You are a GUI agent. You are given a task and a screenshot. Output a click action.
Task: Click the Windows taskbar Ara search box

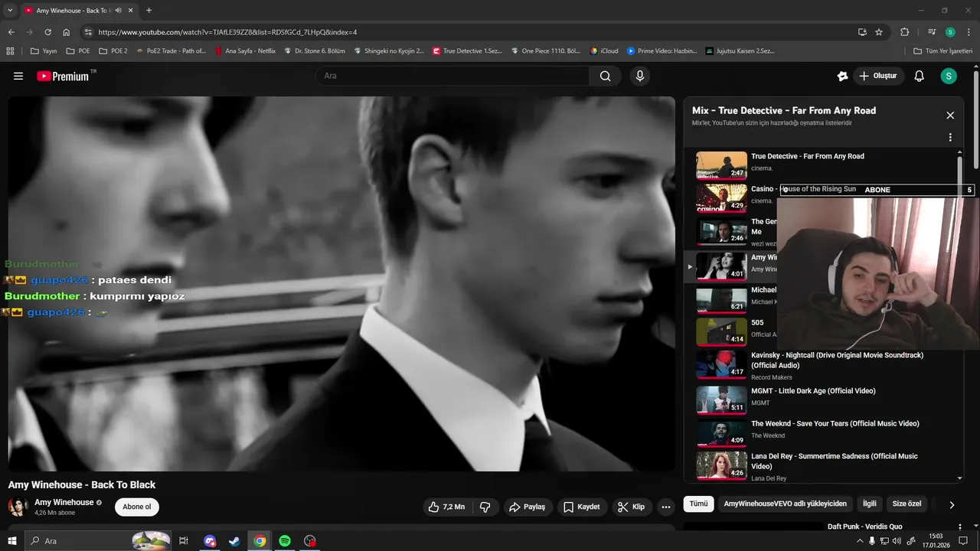98,541
